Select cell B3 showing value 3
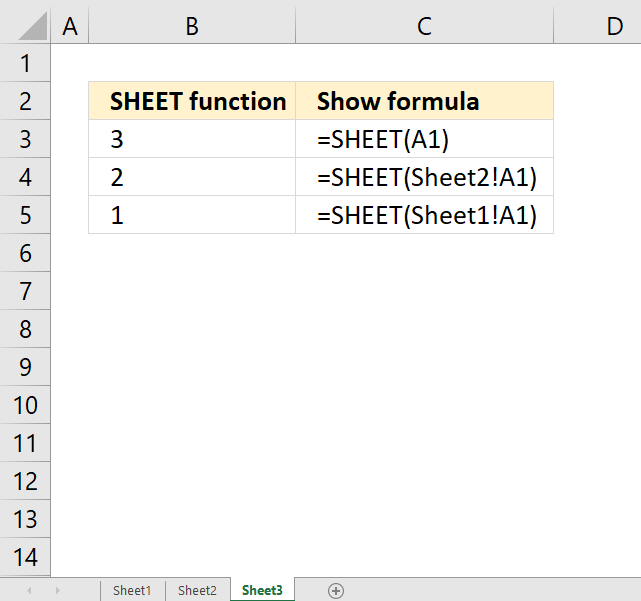 192,139
